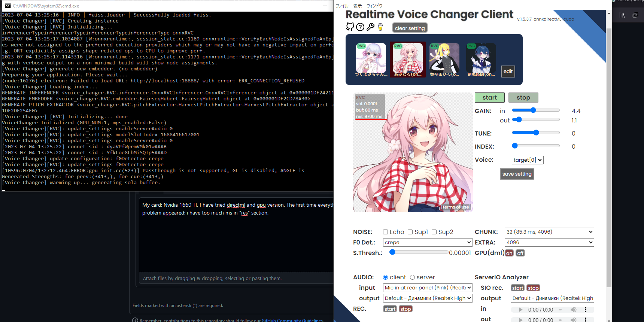Image resolution: width=644 pixels, height=322 pixels.
Task: Enable the Sup1 noise suppression checkbox
Action: click(x=410, y=232)
